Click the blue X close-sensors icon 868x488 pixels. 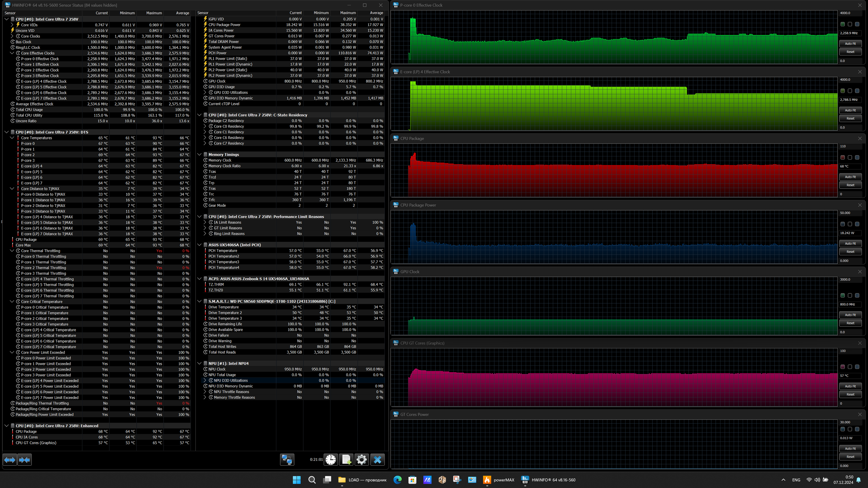377,460
